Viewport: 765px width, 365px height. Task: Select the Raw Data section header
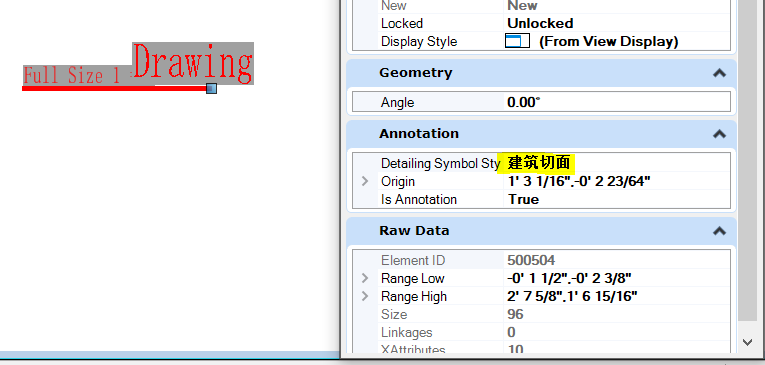[542, 231]
